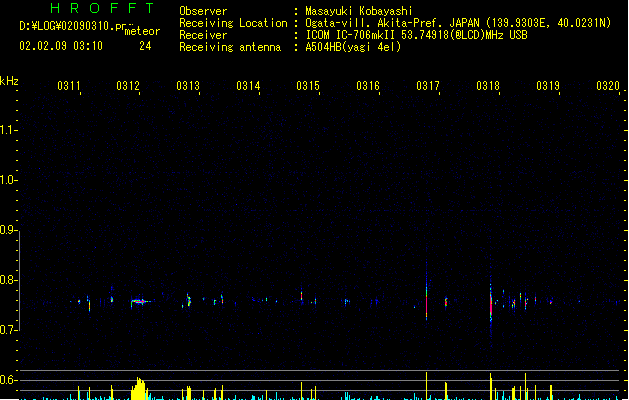Click the kHz axis unit label

[9, 81]
